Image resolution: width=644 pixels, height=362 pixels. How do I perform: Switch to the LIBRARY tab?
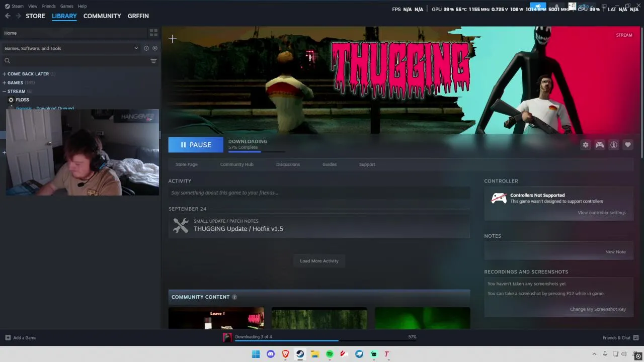pyautogui.click(x=64, y=16)
